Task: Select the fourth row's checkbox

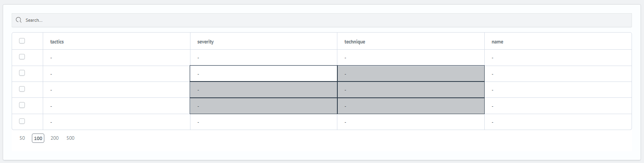Action: pyautogui.click(x=22, y=105)
